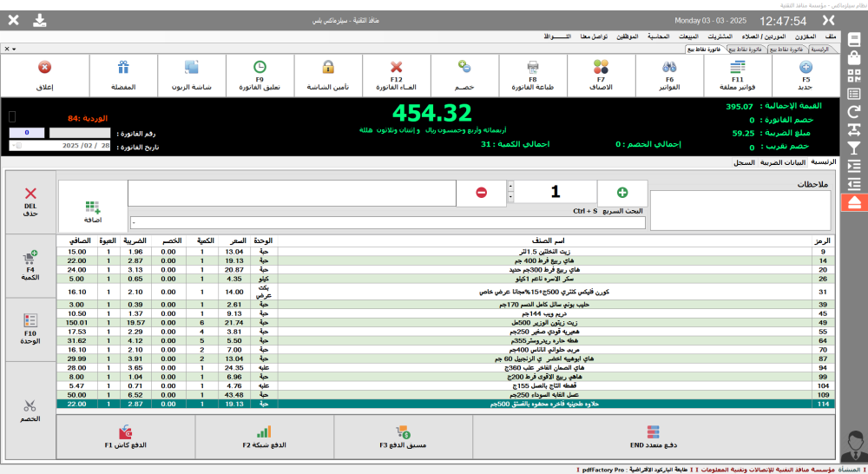868x474 pixels.
Task: Open the Sales menu (المبيعات)
Action: tap(687, 36)
